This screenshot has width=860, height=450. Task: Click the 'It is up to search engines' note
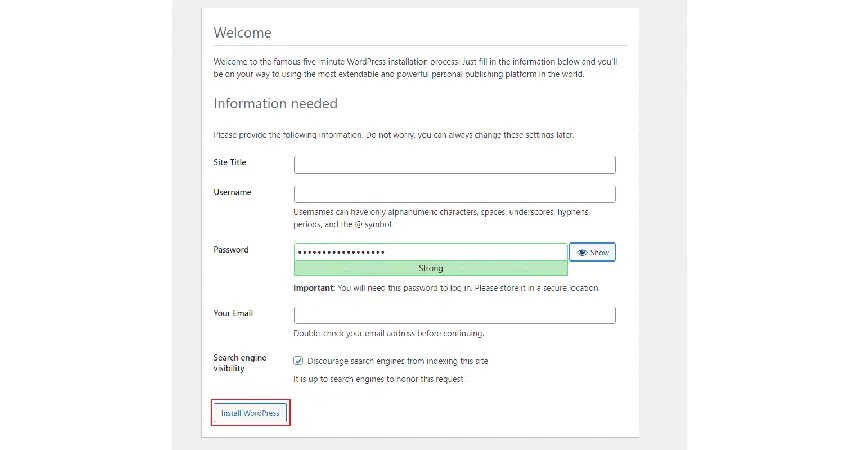tap(379, 379)
